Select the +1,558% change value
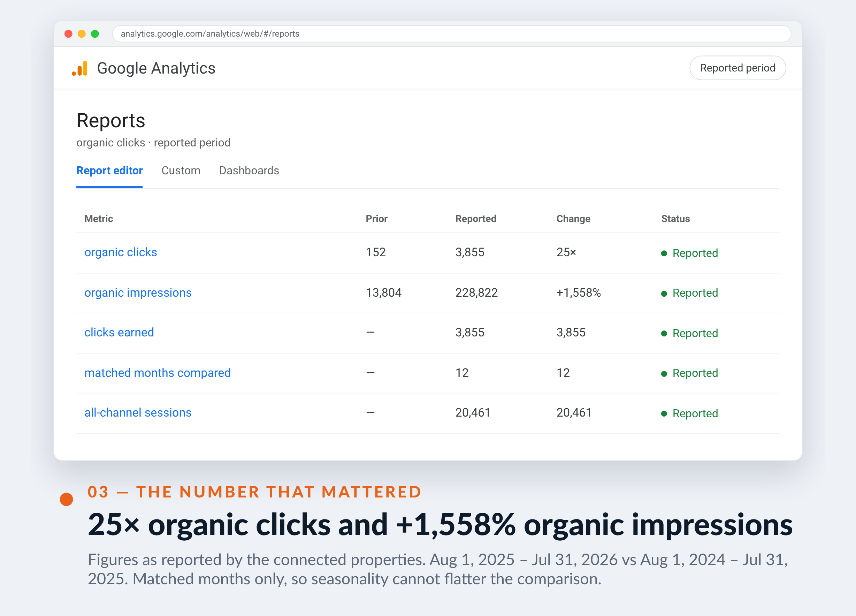The image size is (856, 616). (x=579, y=292)
